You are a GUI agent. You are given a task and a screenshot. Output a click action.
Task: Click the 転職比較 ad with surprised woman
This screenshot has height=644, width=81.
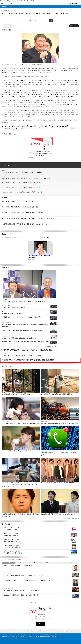coord(41,252)
